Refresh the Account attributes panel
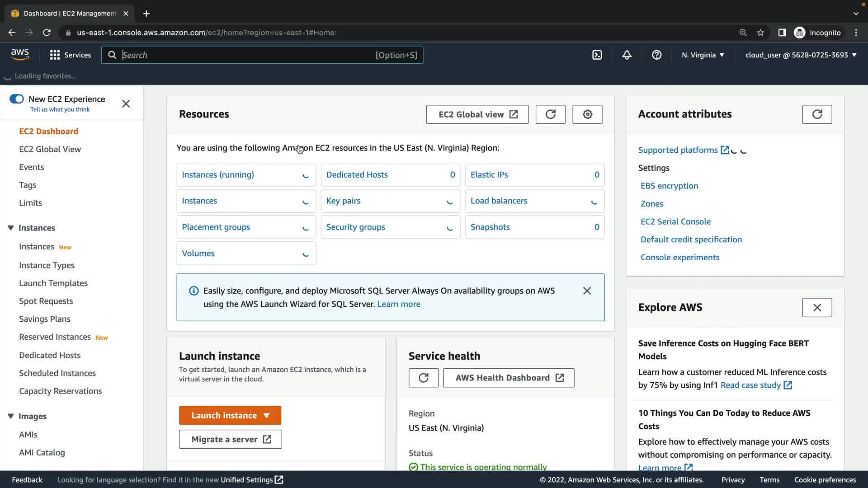Screen dimensions: 868x488 pyautogui.click(x=816, y=114)
